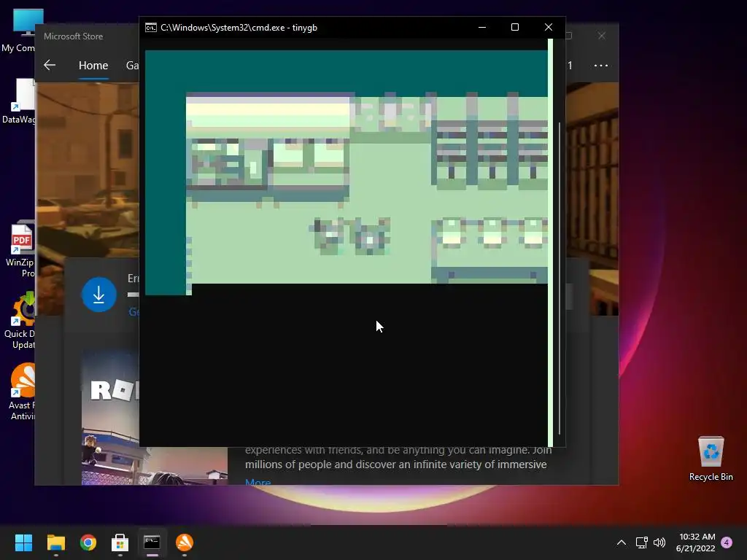The image size is (747, 560).
Task: Click the cmd terminal taskbar icon
Action: [x=152, y=542]
